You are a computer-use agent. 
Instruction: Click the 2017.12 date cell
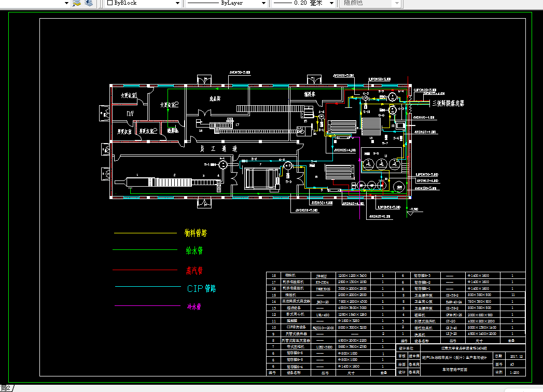coord(516,356)
